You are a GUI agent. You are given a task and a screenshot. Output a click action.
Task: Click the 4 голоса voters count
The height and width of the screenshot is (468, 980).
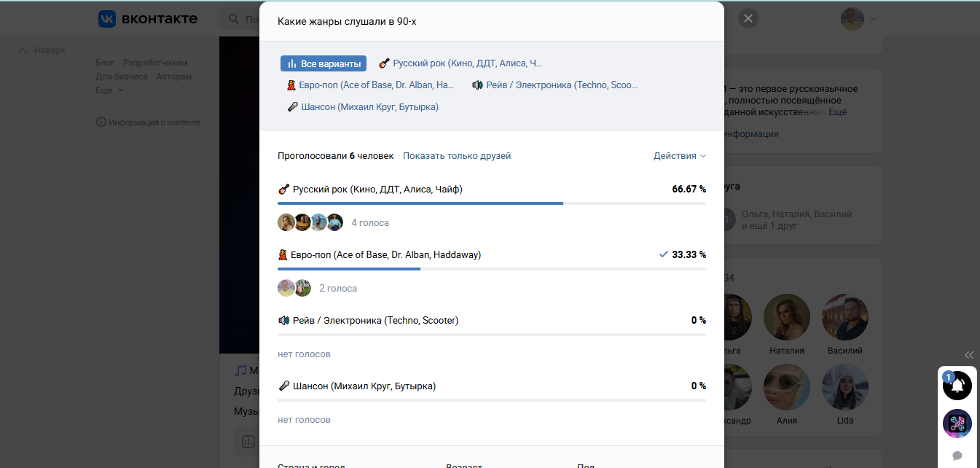coord(370,223)
